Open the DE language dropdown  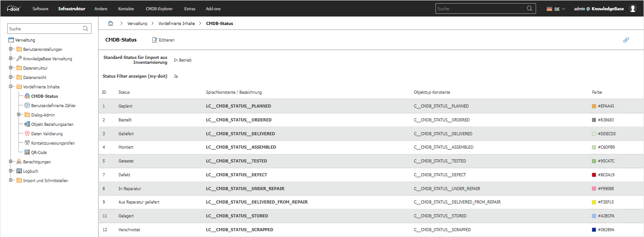(x=556, y=9)
